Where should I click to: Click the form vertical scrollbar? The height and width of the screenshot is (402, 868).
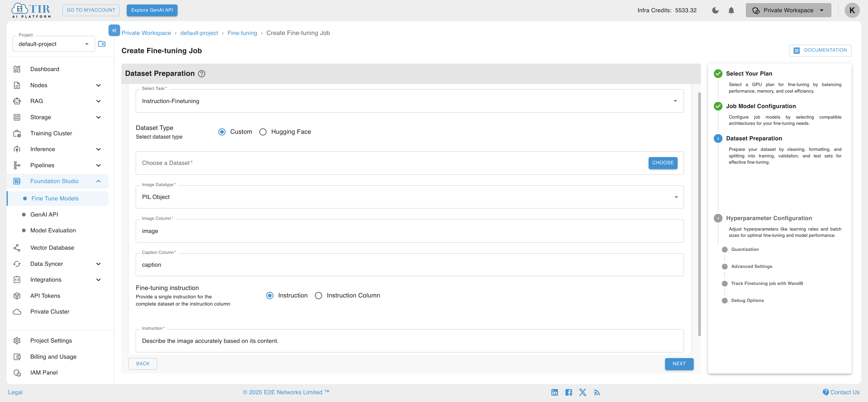(699, 214)
